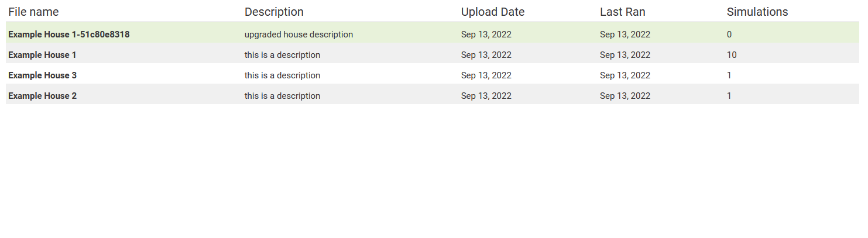The image size is (868, 238).
Task: Click Example House 2's simulations count
Action: tap(729, 96)
